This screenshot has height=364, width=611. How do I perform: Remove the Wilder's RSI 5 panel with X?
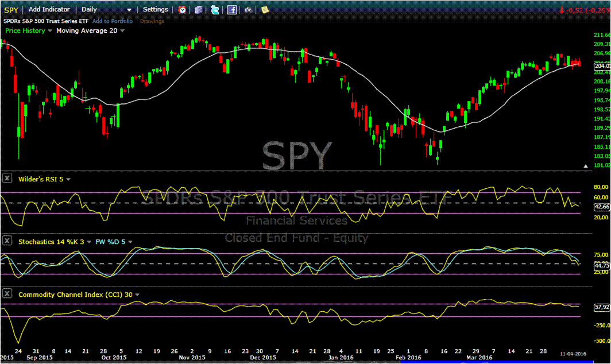coord(7,178)
